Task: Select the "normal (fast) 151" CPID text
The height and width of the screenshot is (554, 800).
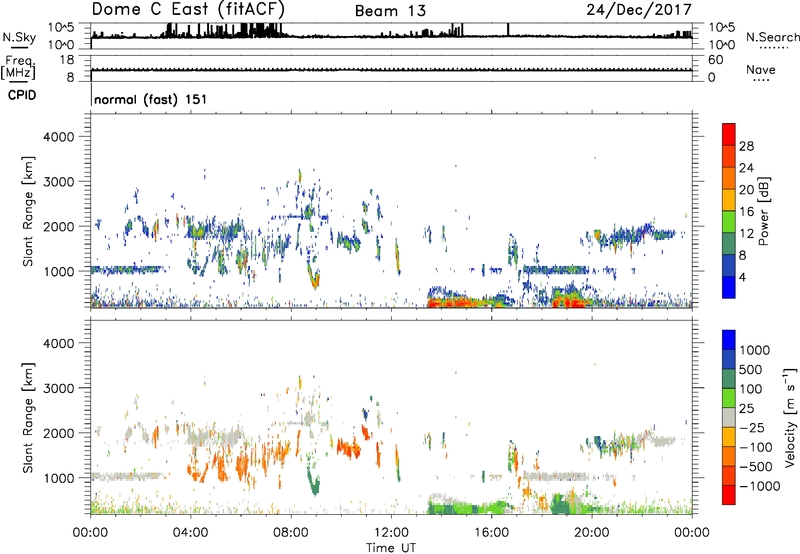Action: [x=151, y=99]
